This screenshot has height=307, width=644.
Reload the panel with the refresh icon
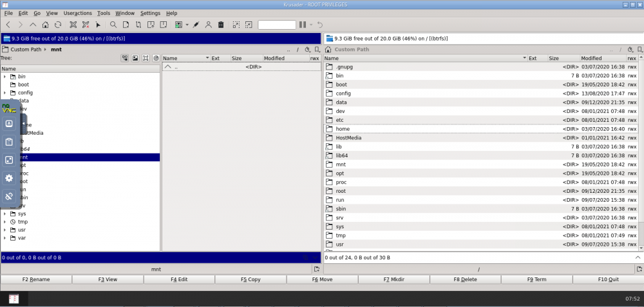point(58,25)
